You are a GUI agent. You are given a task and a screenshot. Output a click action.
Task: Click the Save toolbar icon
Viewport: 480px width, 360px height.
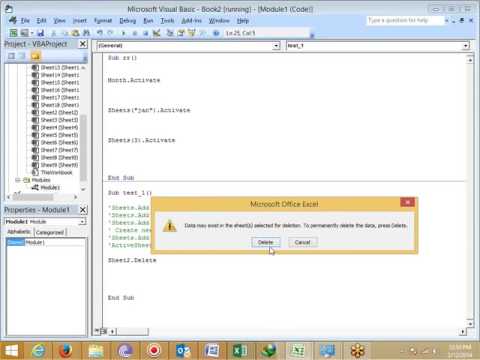pos(40,33)
